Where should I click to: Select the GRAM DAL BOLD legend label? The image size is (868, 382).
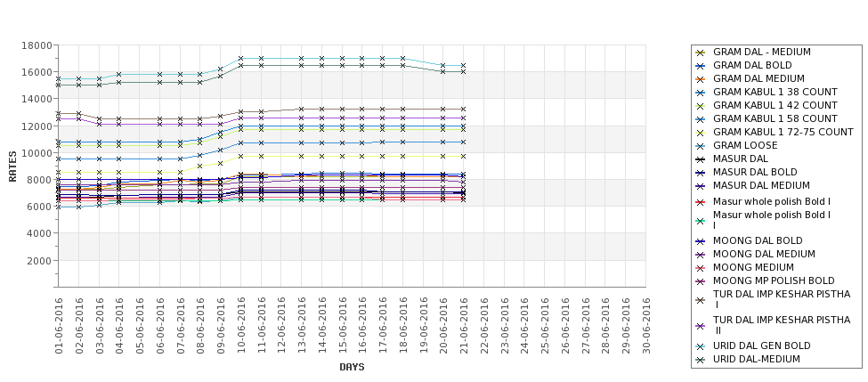[x=752, y=65]
